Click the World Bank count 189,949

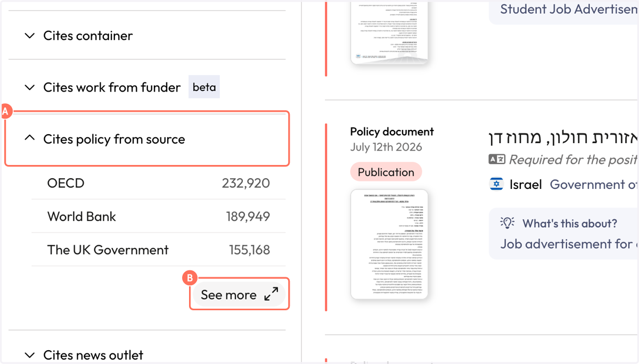click(x=248, y=217)
